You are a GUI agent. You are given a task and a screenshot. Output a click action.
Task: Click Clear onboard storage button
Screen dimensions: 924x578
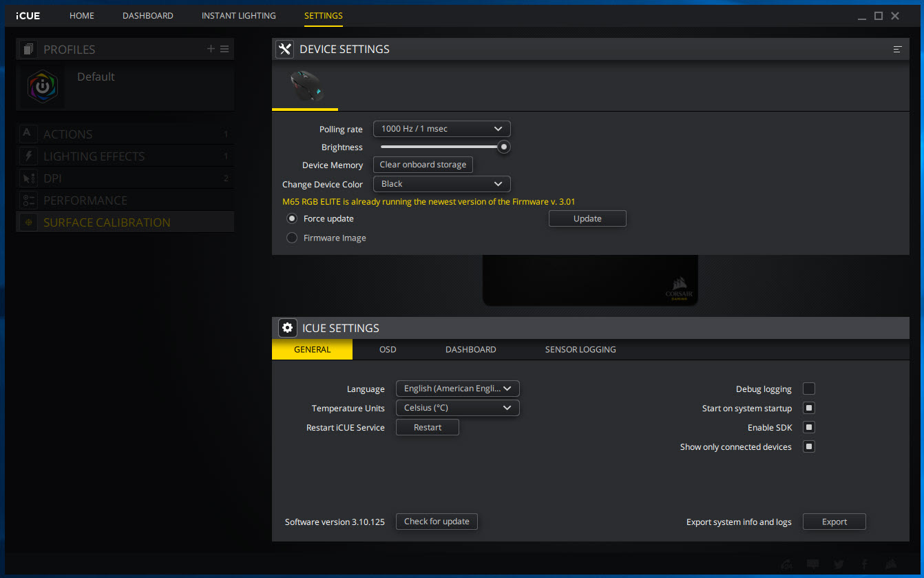point(423,165)
